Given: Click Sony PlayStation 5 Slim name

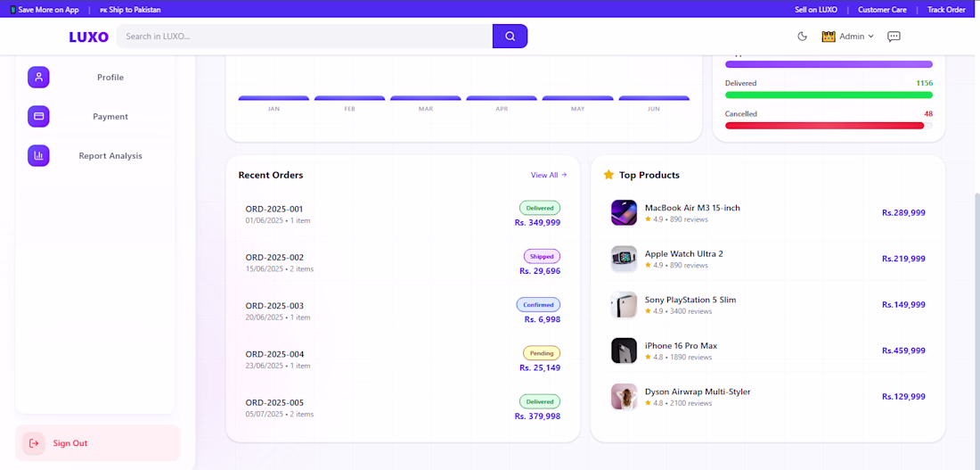Looking at the screenshot, I should pos(690,300).
